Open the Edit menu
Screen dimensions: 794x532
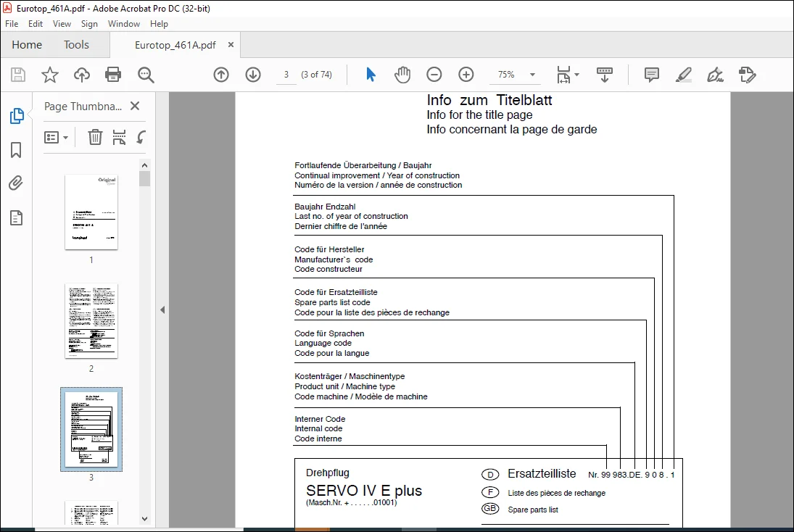[36, 24]
